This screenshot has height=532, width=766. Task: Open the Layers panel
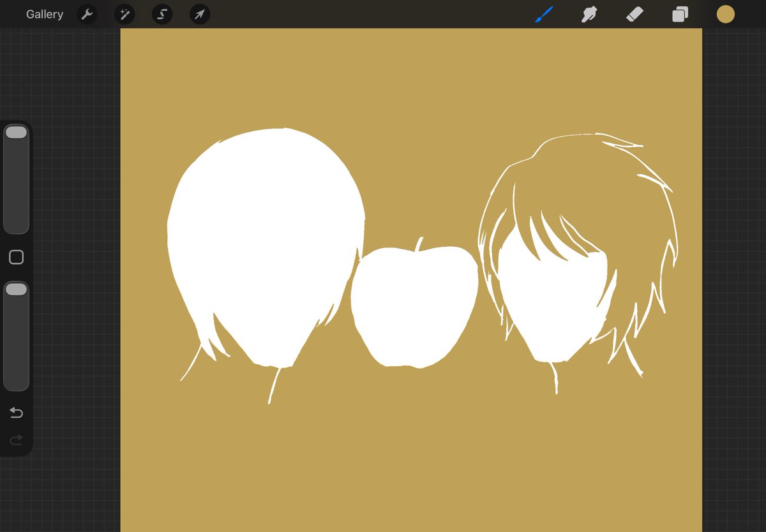tap(680, 14)
